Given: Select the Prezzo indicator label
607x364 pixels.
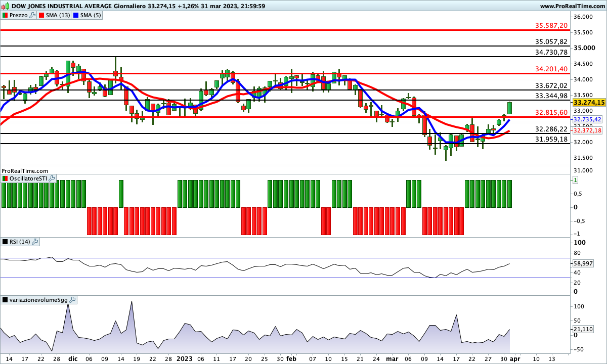Looking at the screenshot, I should (x=19, y=15).
